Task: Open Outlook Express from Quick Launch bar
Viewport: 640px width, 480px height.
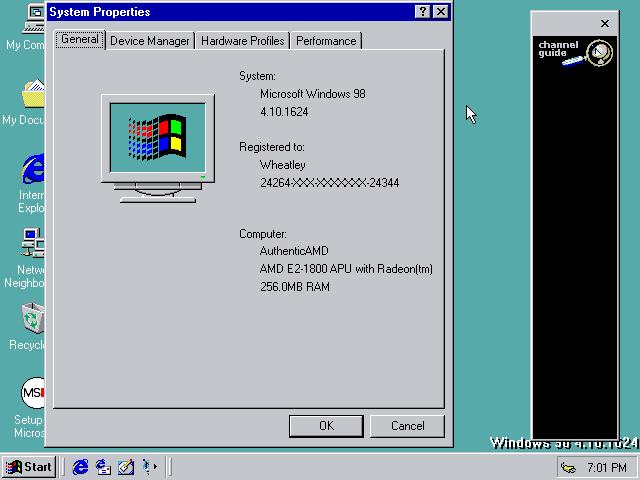Action: 103,467
